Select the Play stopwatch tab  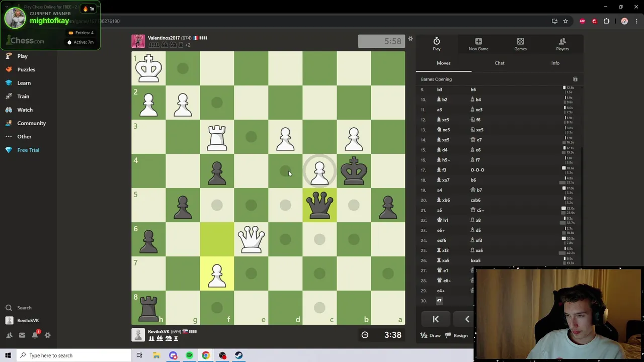pyautogui.click(x=437, y=44)
